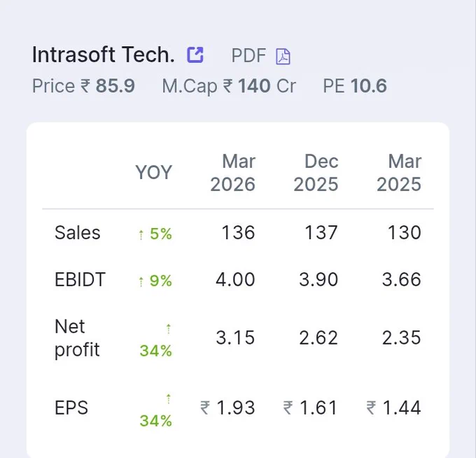Viewport: 476px width, 458px height.
Task: Click the rupee symbol before EPS 1.93
Action: coord(205,408)
